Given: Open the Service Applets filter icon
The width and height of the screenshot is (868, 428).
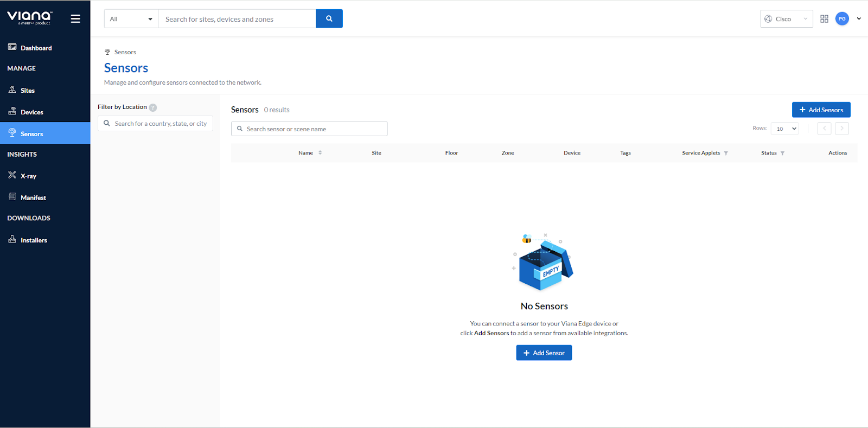Looking at the screenshot, I should click(726, 154).
